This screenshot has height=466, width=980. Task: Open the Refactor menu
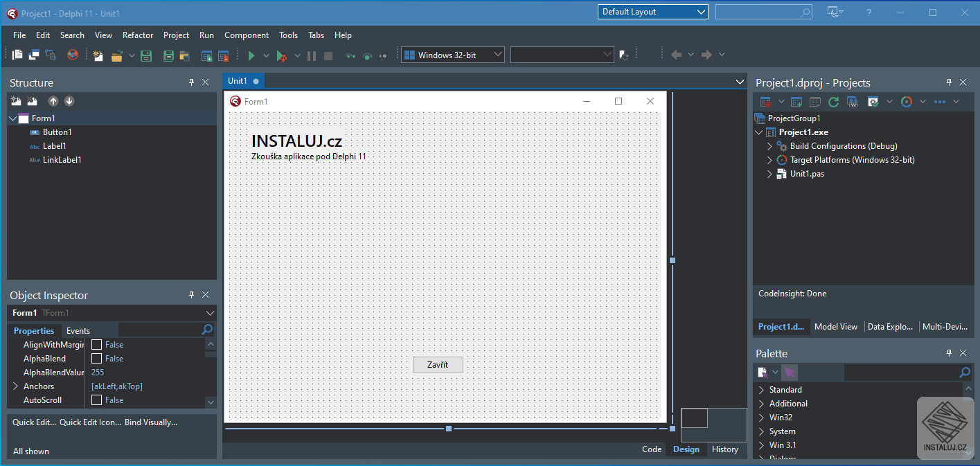click(x=138, y=35)
